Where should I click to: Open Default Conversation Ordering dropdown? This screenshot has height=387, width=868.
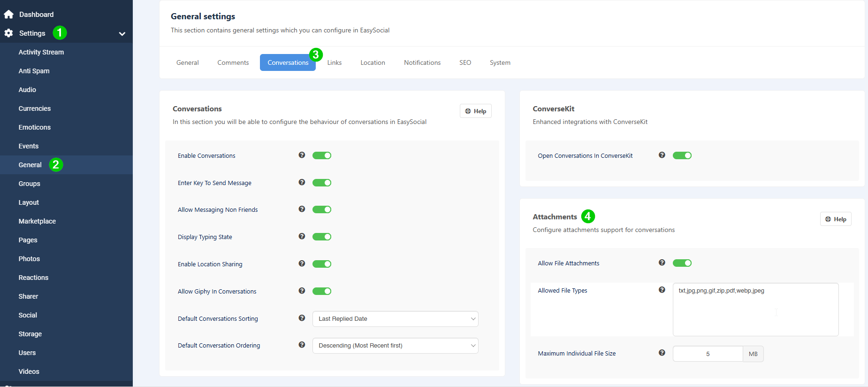point(395,346)
